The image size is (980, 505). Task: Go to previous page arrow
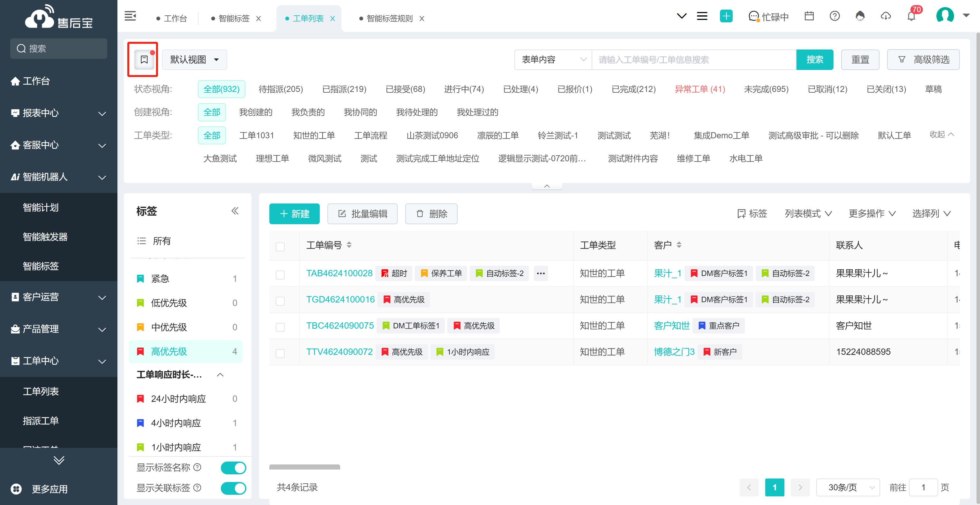pyautogui.click(x=749, y=487)
